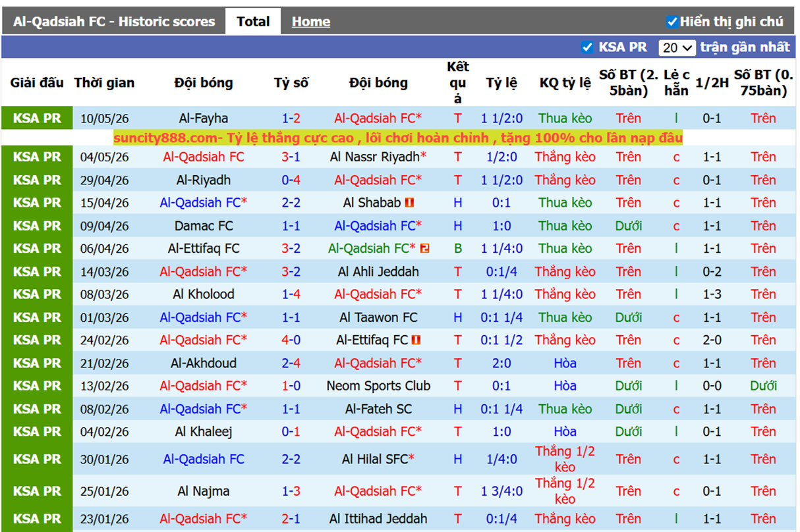Click the date 15/04/26
800x532 pixels.
pyautogui.click(x=105, y=203)
